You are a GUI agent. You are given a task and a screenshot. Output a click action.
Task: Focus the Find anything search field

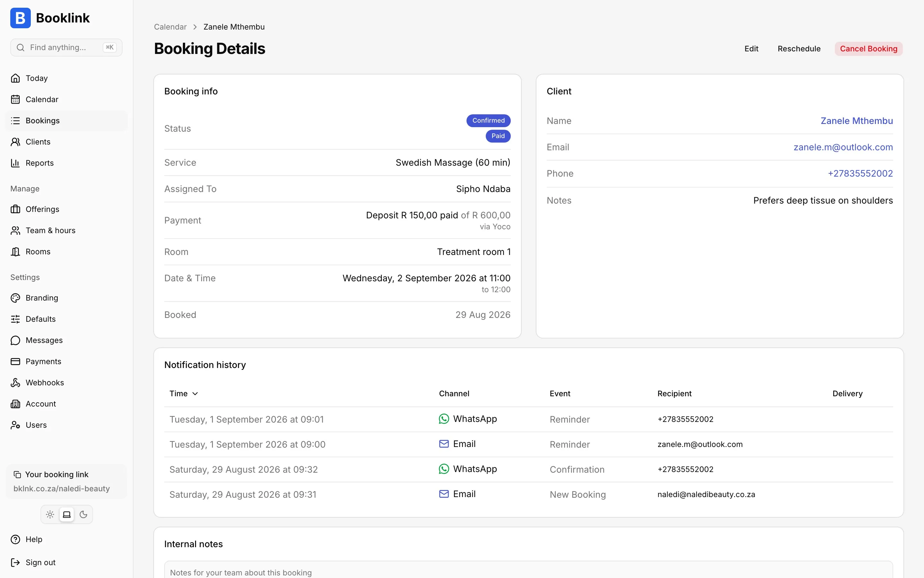click(66, 48)
